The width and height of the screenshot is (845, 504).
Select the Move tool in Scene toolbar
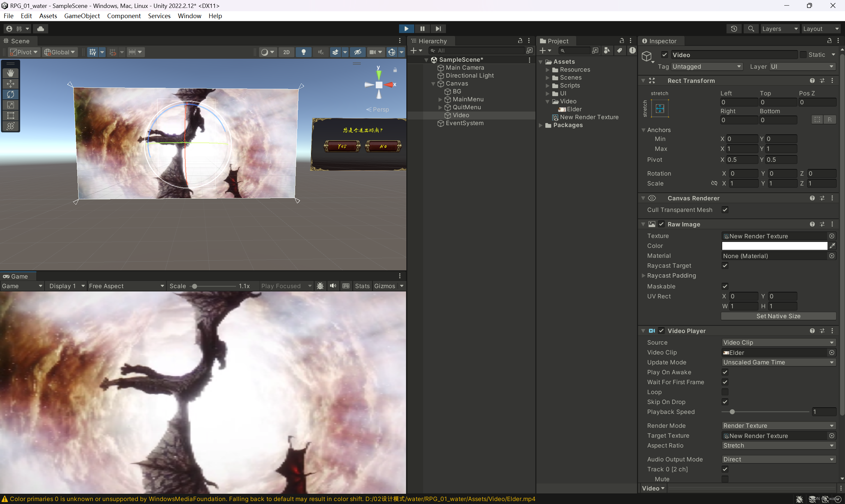pos(11,84)
